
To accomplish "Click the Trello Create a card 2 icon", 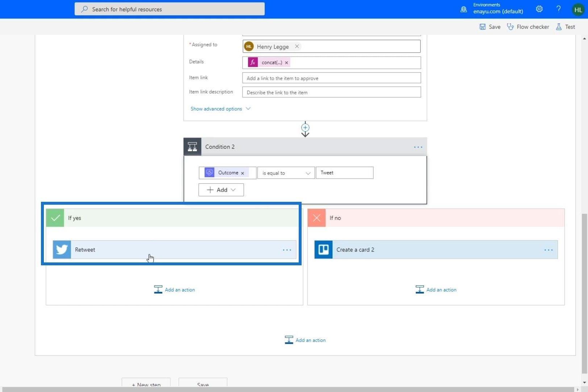I will pyautogui.click(x=323, y=250).
